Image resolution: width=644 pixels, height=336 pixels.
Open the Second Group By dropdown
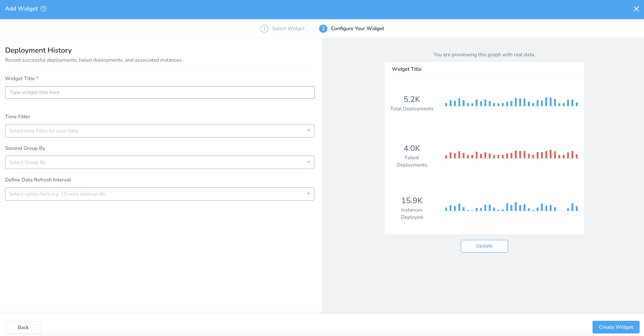coord(160,162)
